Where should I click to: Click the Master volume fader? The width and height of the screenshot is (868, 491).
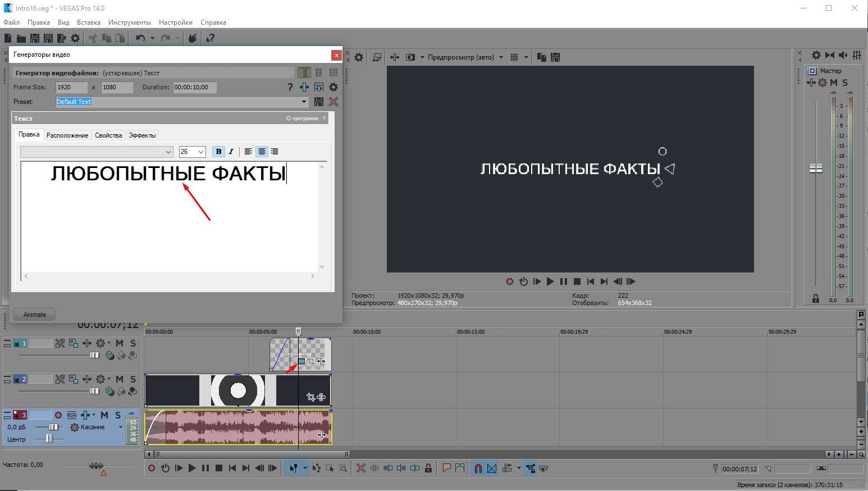point(816,169)
